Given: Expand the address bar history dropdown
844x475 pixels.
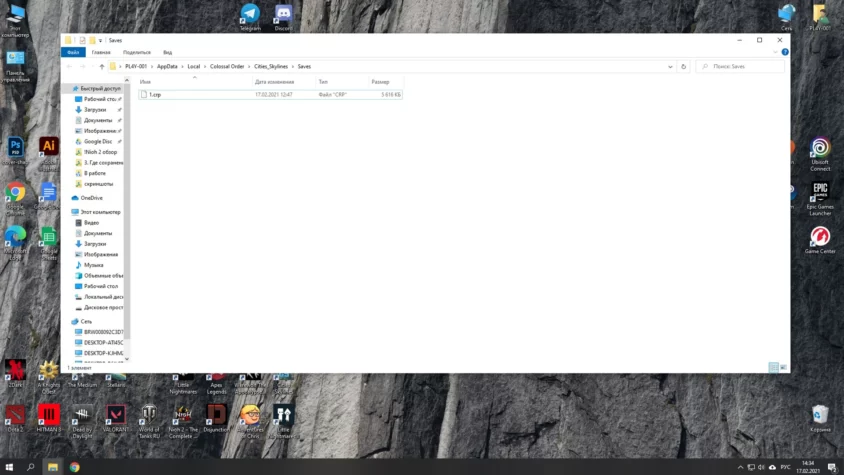Looking at the screenshot, I should click(x=670, y=67).
